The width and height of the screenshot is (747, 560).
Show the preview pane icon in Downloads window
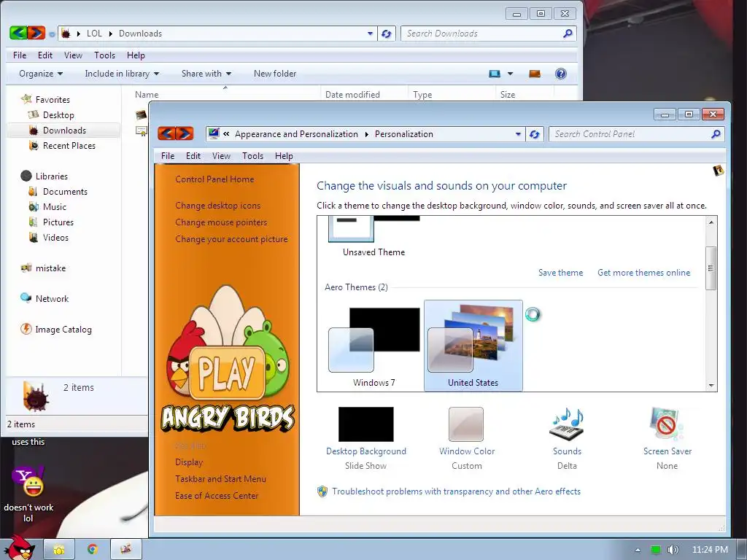point(535,74)
